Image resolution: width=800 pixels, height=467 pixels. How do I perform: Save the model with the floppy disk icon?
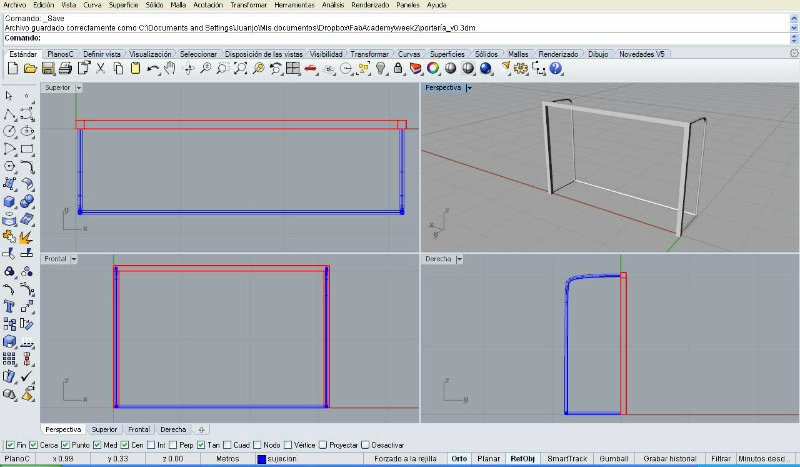coord(48,68)
